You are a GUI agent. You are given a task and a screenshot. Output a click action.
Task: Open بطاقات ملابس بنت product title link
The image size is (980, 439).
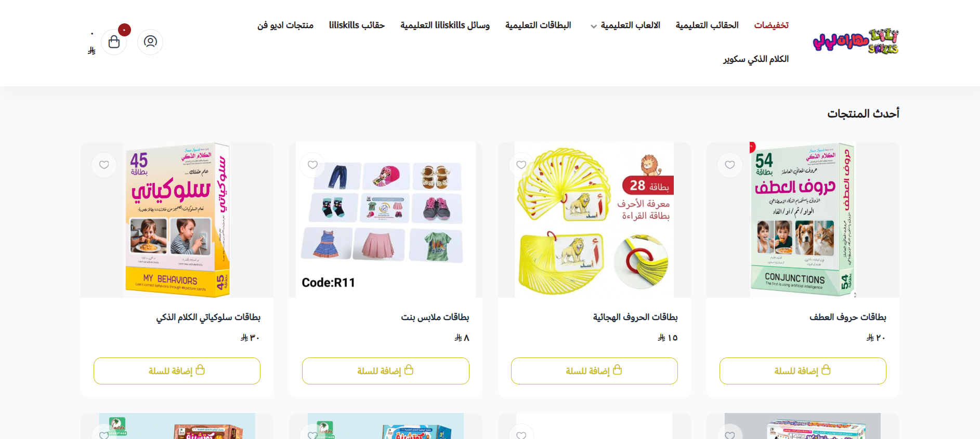435,317
